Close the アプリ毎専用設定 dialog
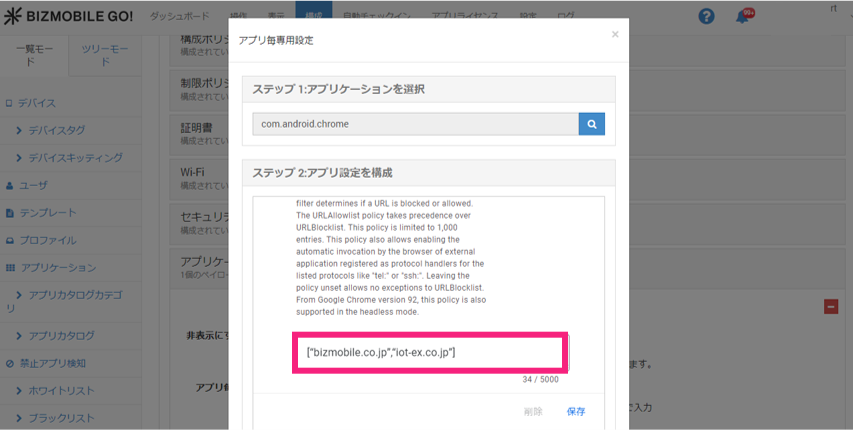 [615, 34]
